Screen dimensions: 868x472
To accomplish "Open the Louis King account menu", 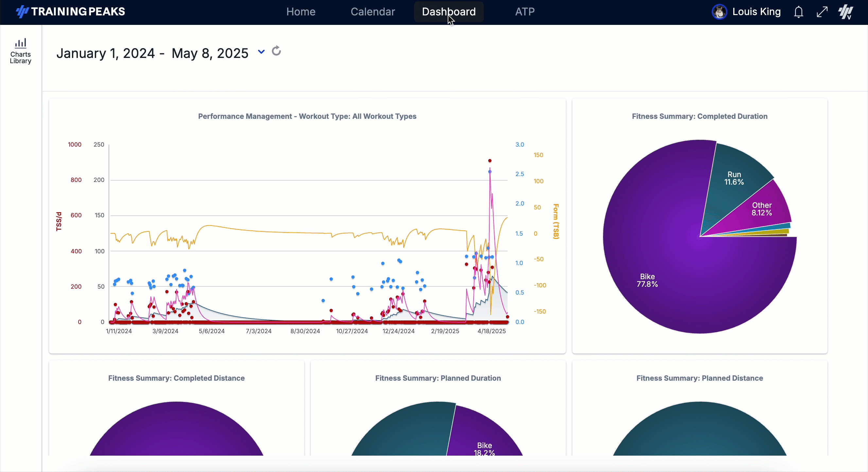I will point(756,12).
